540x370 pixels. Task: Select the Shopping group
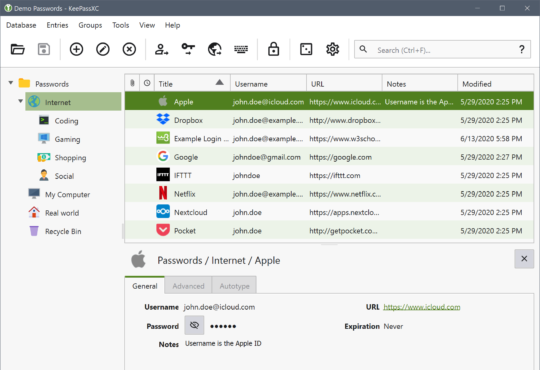(70, 157)
